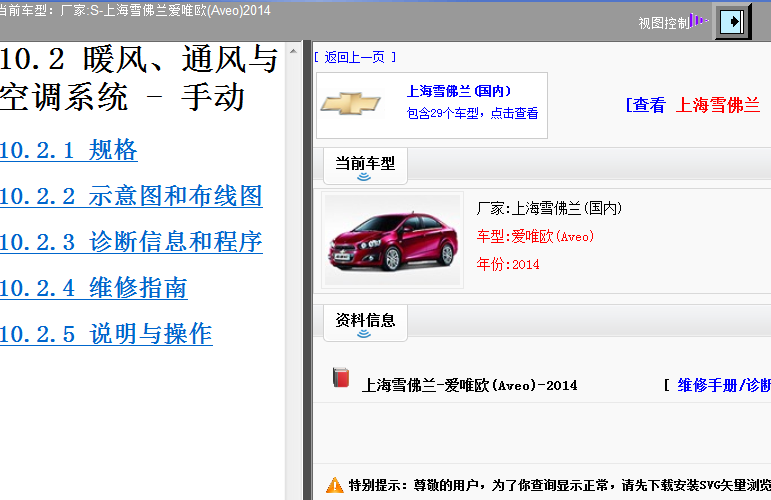The image size is (771, 500).
Task: Click the wave icon under 资料信息 tab
Action: (x=364, y=334)
